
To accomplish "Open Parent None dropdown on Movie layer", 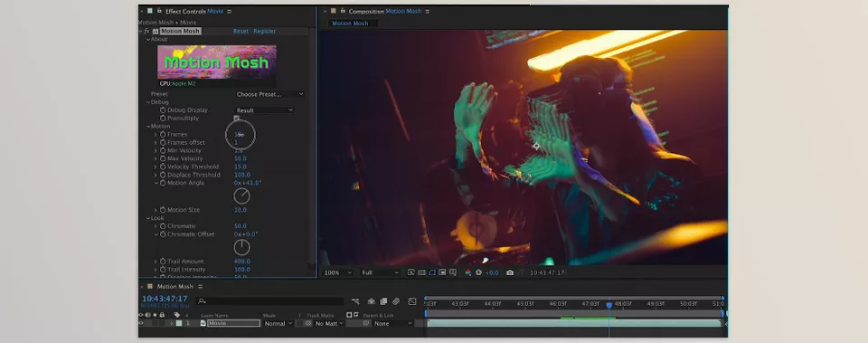I will (392, 323).
